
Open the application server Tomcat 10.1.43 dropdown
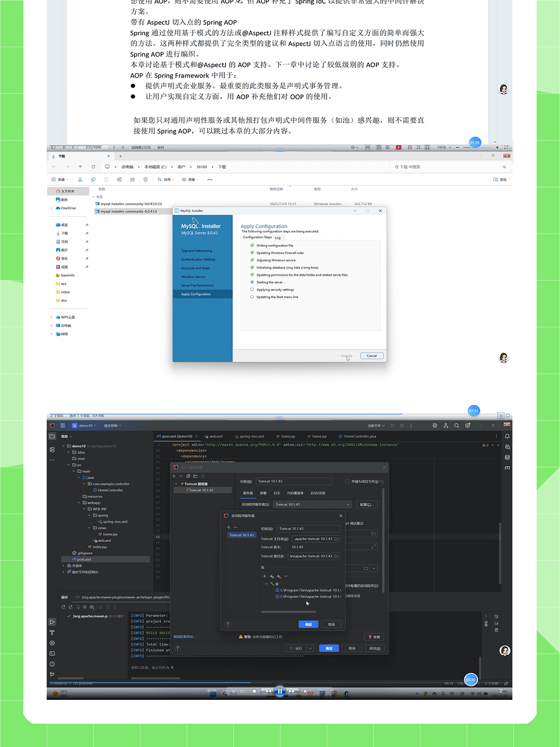tap(313, 505)
